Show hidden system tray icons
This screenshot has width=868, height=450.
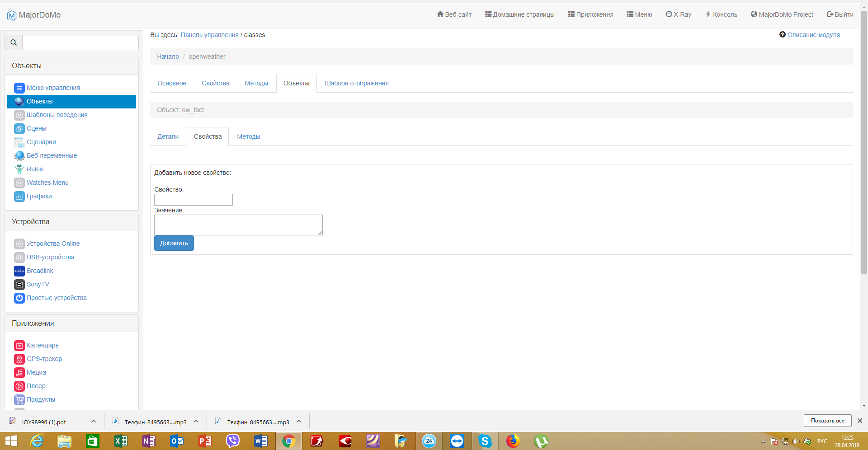point(764,441)
